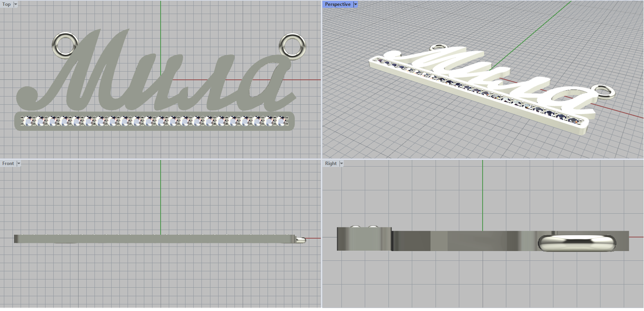The height and width of the screenshot is (311, 644).
Task: Open the Perspective viewport dropdown arrow
Action: tap(355, 4)
